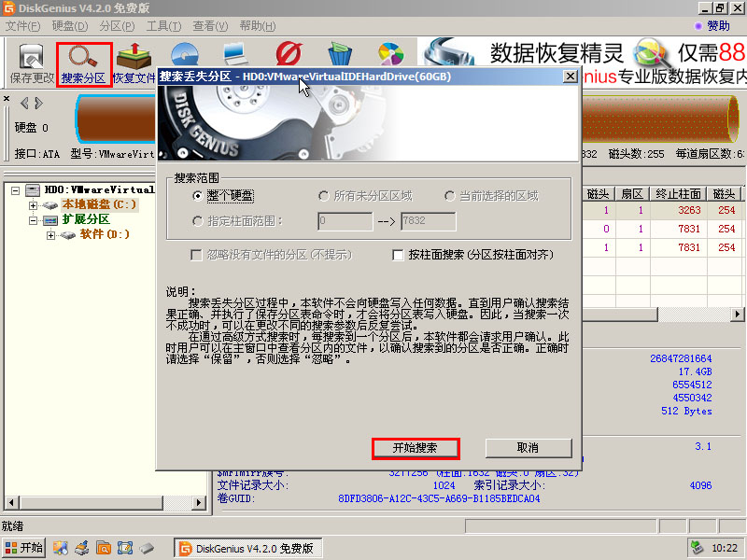Click the 开始 Start button
The width and height of the screenshot is (747, 560).
click(x=24, y=548)
